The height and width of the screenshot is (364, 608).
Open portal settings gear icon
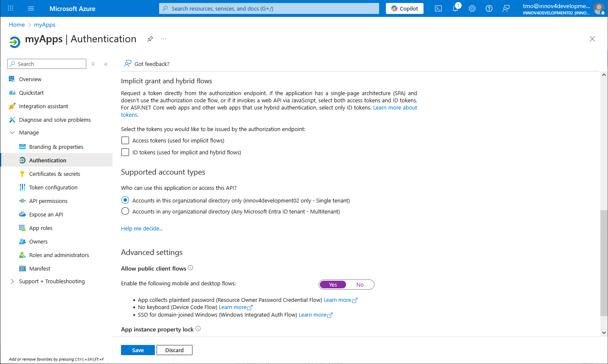coord(472,8)
